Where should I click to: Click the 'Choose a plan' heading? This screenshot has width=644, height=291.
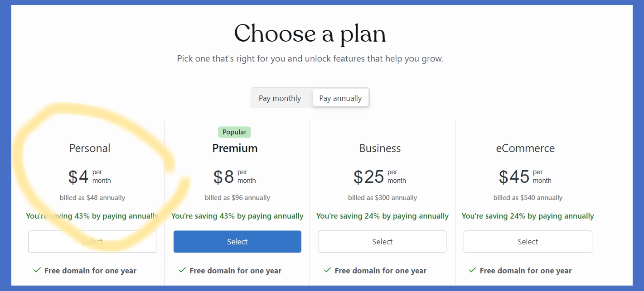(310, 33)
